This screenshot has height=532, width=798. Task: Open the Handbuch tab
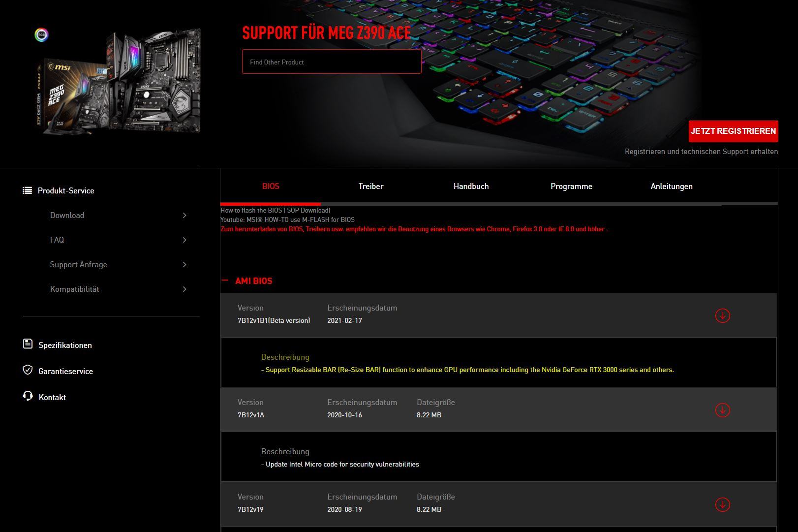tap(471, 186)
